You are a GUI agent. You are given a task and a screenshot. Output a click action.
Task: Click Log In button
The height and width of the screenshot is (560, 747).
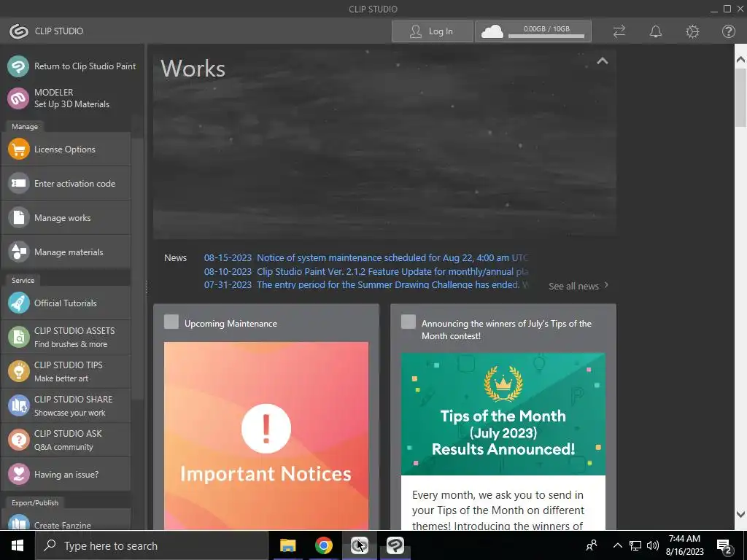[x=432, y=31]
